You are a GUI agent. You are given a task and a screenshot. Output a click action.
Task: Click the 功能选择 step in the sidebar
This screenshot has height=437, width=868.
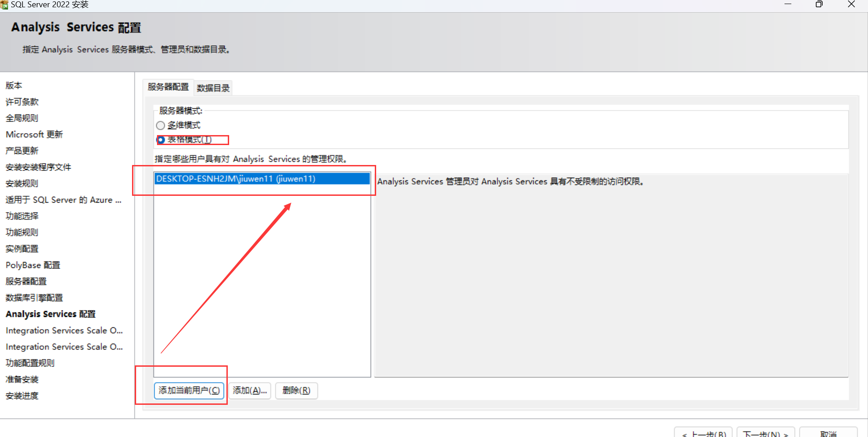(22, 216)
